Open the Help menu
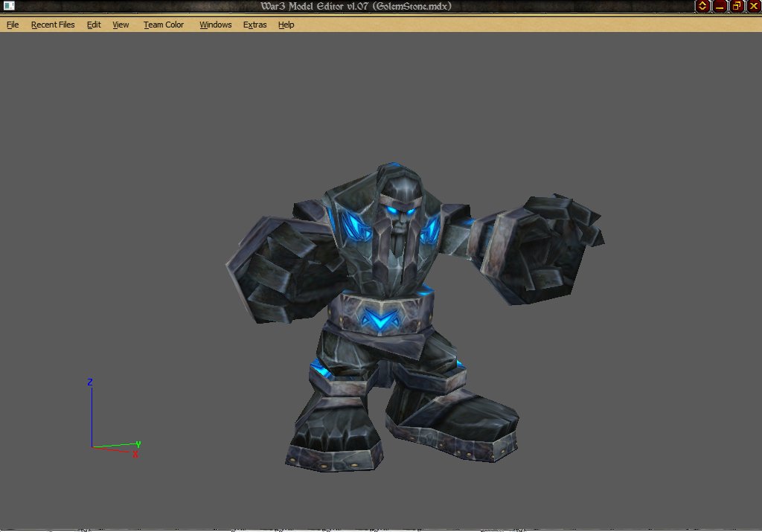Image resolution: width=762 pixels, height=532 pixels. click(286, 25)
